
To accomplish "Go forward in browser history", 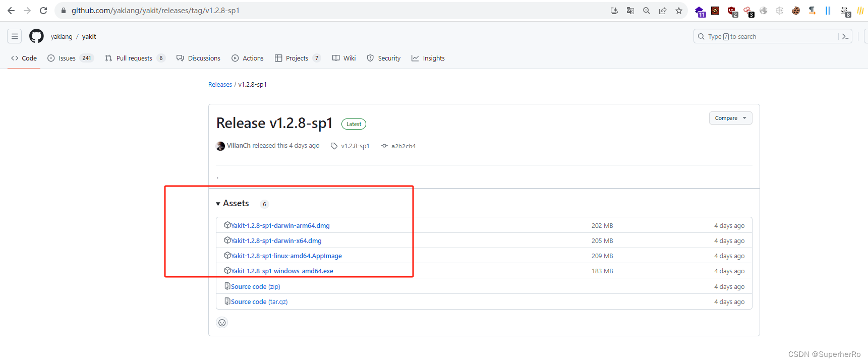I will [27, 11].
